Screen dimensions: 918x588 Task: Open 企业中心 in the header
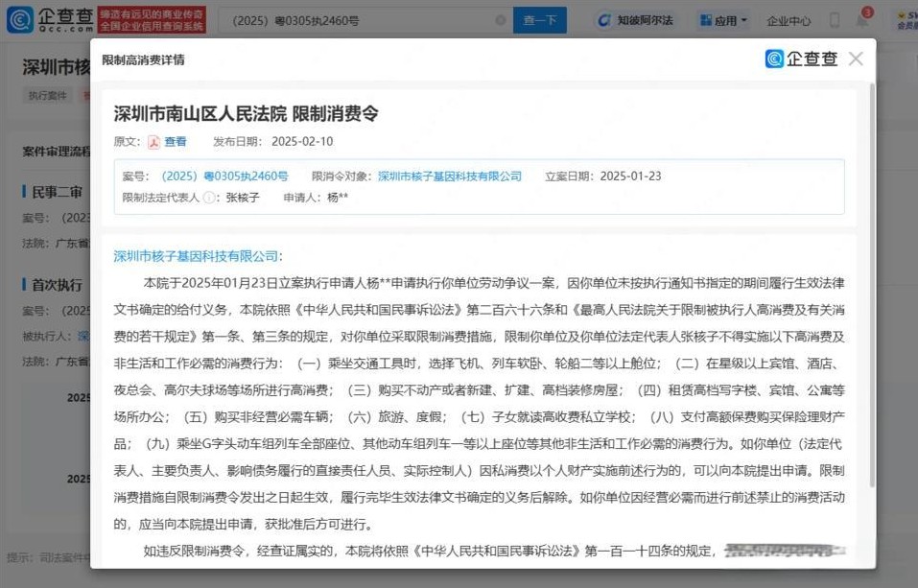(789, 21)
